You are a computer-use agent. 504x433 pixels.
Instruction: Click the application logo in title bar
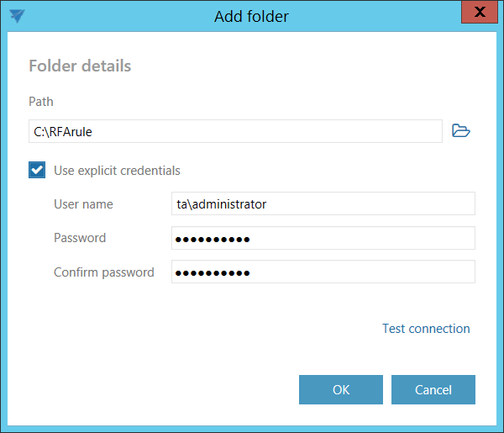17,16
